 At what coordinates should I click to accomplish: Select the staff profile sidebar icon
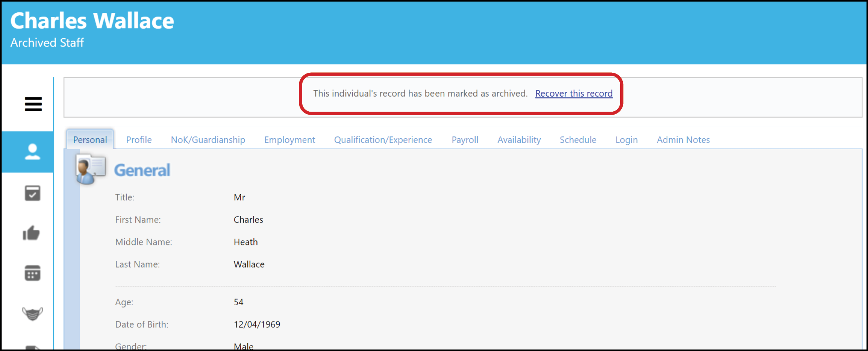(x=33, y=151)
